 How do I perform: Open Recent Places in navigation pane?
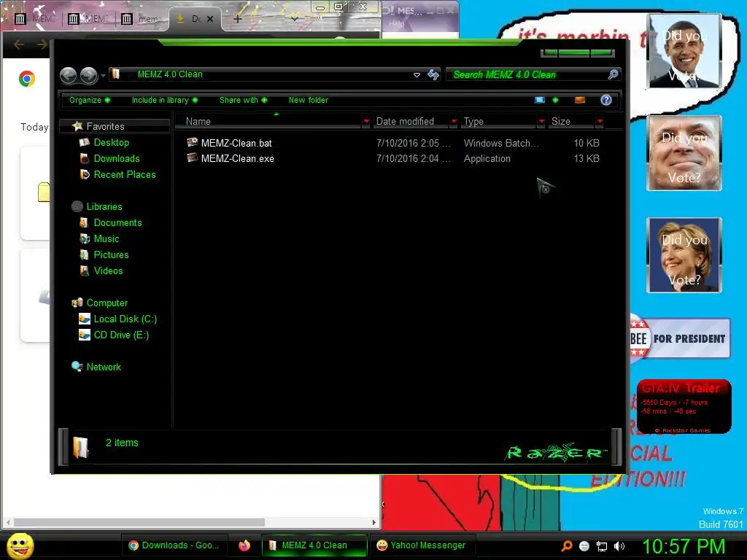[124, 175]
